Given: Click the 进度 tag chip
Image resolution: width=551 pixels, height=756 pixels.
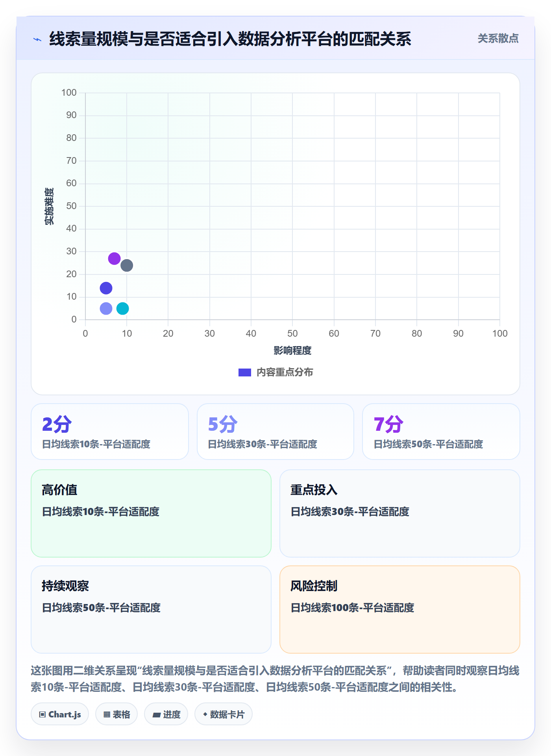Looking at the screenshot, I should 166,714.
